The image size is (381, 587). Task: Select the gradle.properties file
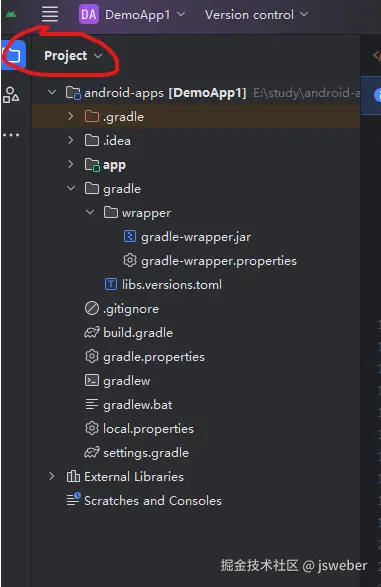pyautogui.click(x=196, y=356)
